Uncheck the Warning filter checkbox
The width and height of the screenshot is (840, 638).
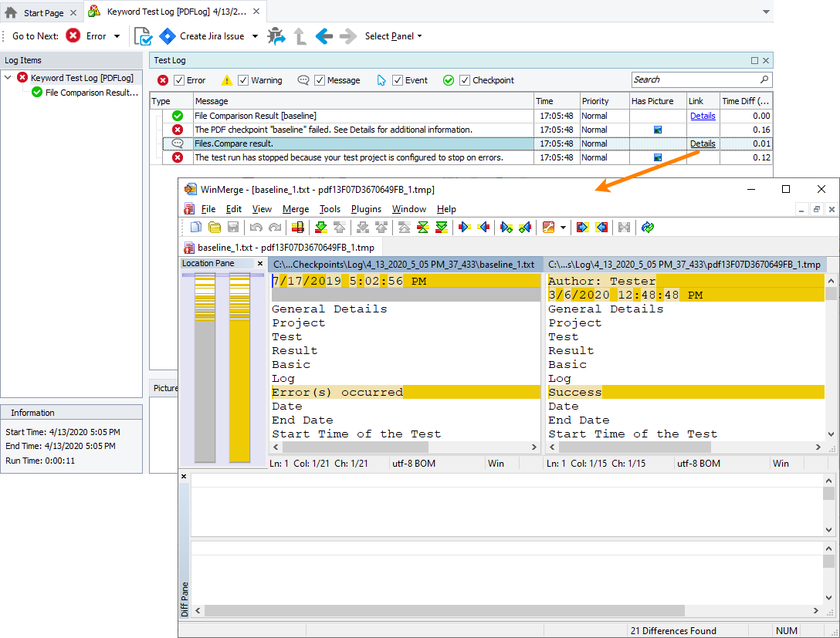pos(243,80)
